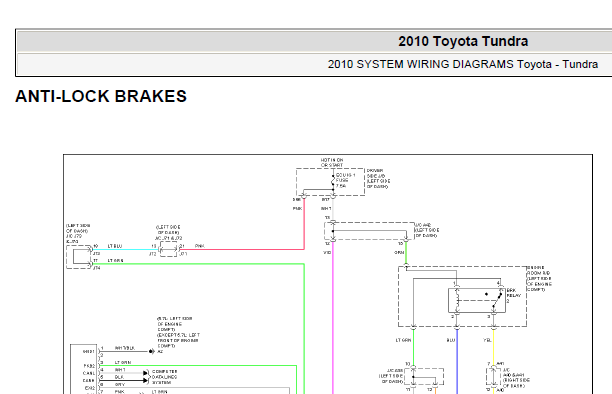Select the "LT GRN" label below engine room R/B

[403, 340]
